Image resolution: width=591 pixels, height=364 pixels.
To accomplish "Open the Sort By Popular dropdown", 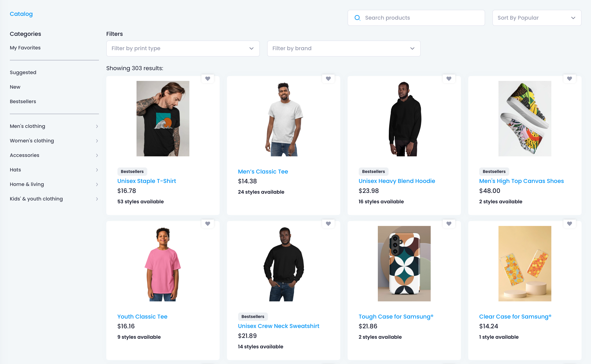I will pyautogui.click(x=537, y=18).
